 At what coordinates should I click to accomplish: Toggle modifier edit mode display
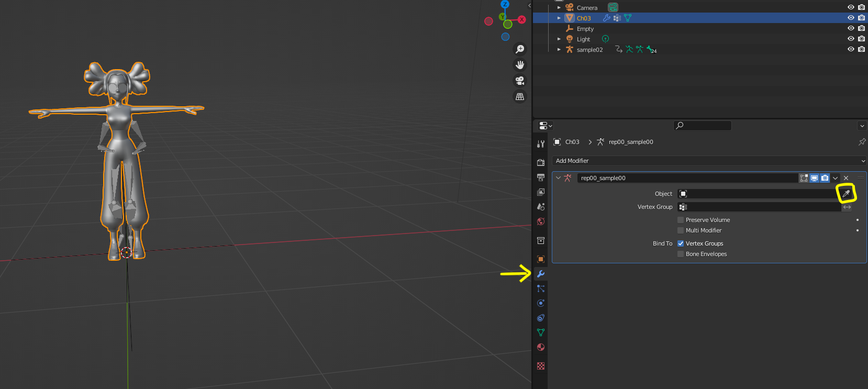(x=804, y=178)
